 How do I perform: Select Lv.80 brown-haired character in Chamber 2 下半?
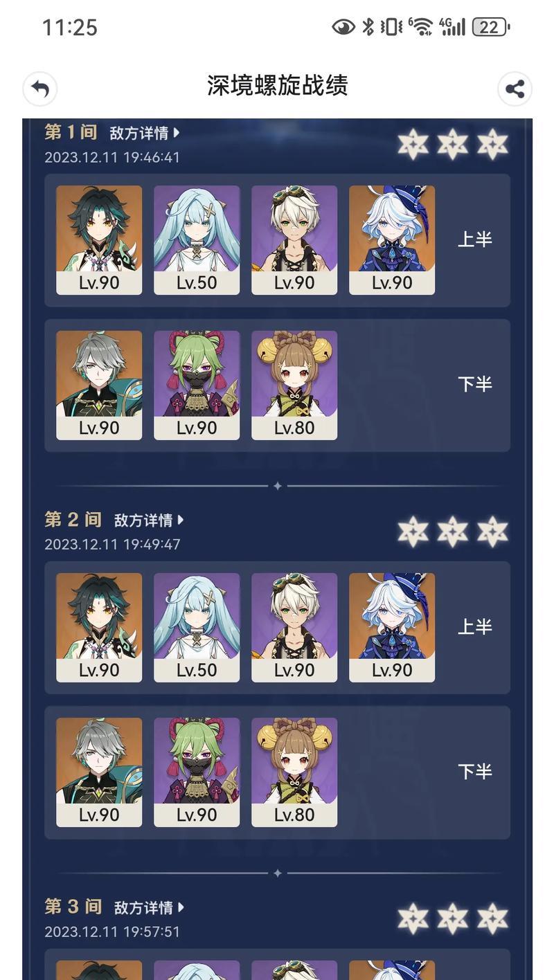click(294, 772)
